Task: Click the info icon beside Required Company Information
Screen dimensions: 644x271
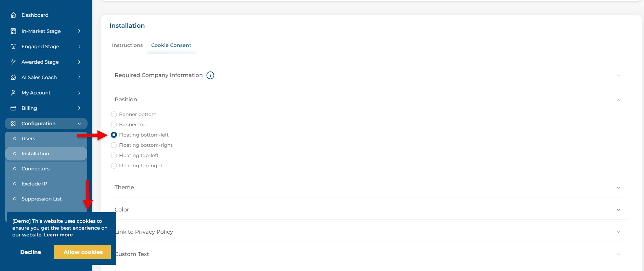Action: [210, 75]
